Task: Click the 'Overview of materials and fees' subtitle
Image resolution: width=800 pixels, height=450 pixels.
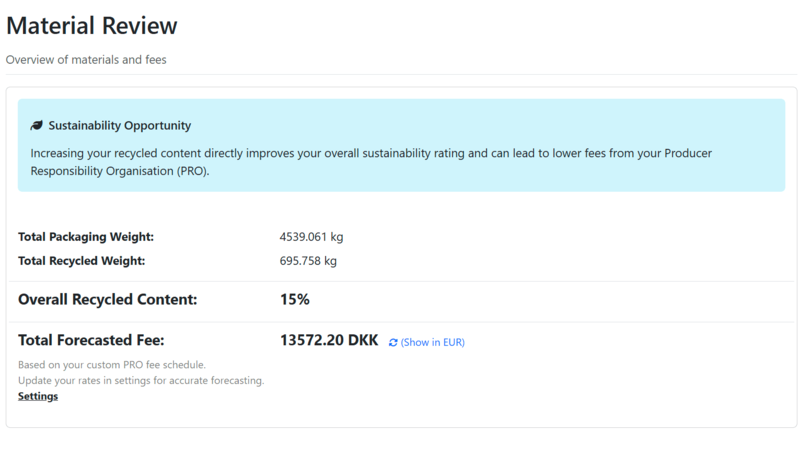Action: (86, 60)
